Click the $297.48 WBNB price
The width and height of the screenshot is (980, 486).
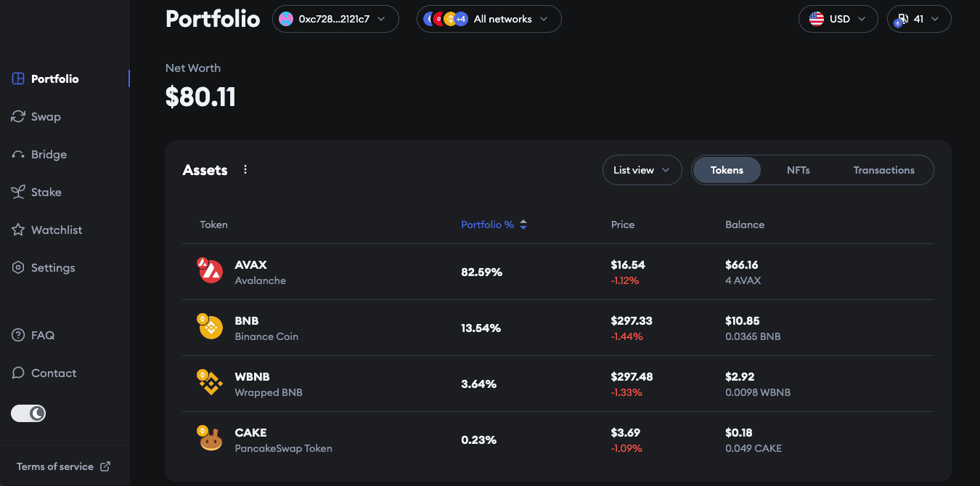(x=632, y=376)
